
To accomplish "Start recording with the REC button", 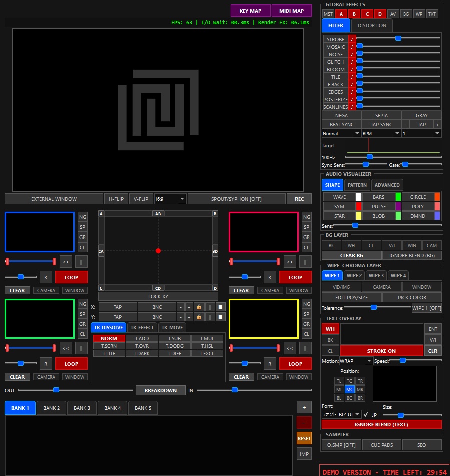I will click(x=299, y=199).
